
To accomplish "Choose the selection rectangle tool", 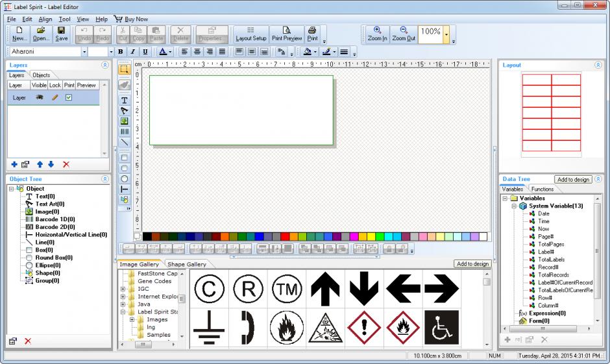I will 125,69.
